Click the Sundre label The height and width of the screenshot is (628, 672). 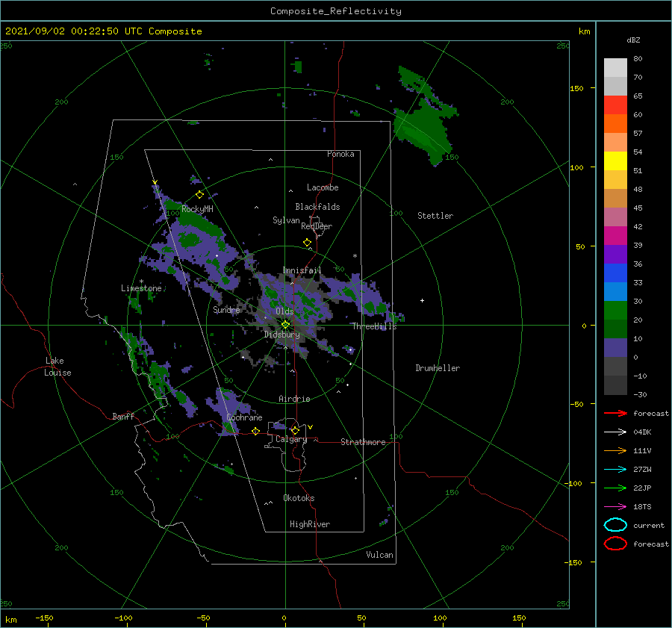(226, 309)
